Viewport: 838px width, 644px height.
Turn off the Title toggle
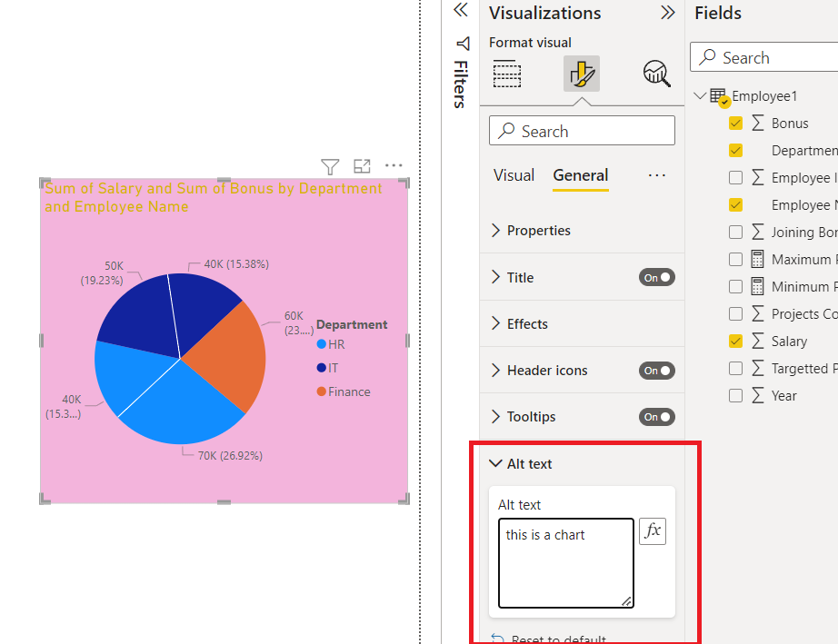(657, 277)
